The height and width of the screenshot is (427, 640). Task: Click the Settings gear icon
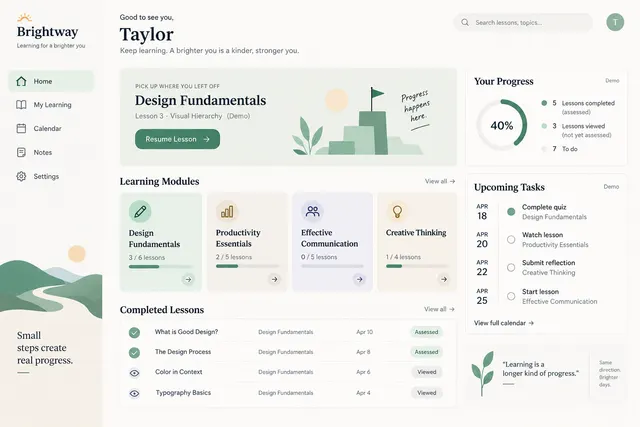21,176
